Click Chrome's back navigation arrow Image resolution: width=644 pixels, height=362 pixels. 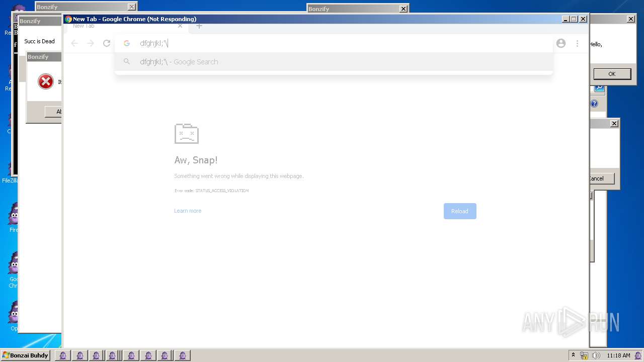point(74,43)
